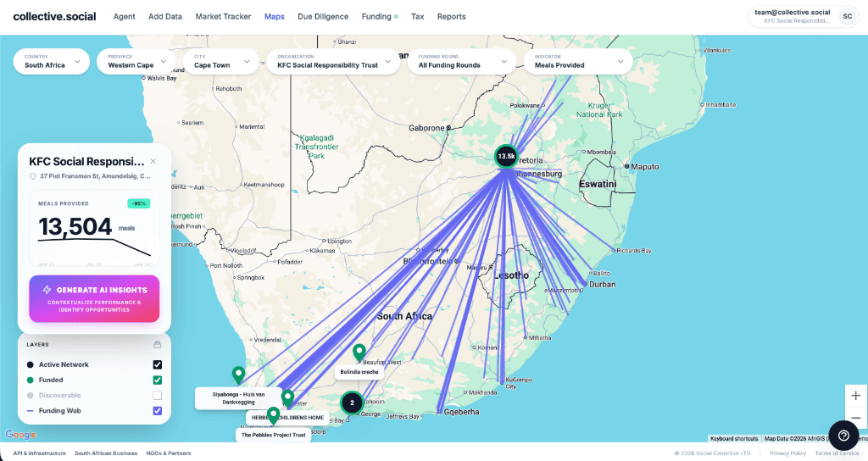Click the Belindia creche label
This screenshot has height=461, width=868.
(x=359, y=372)
